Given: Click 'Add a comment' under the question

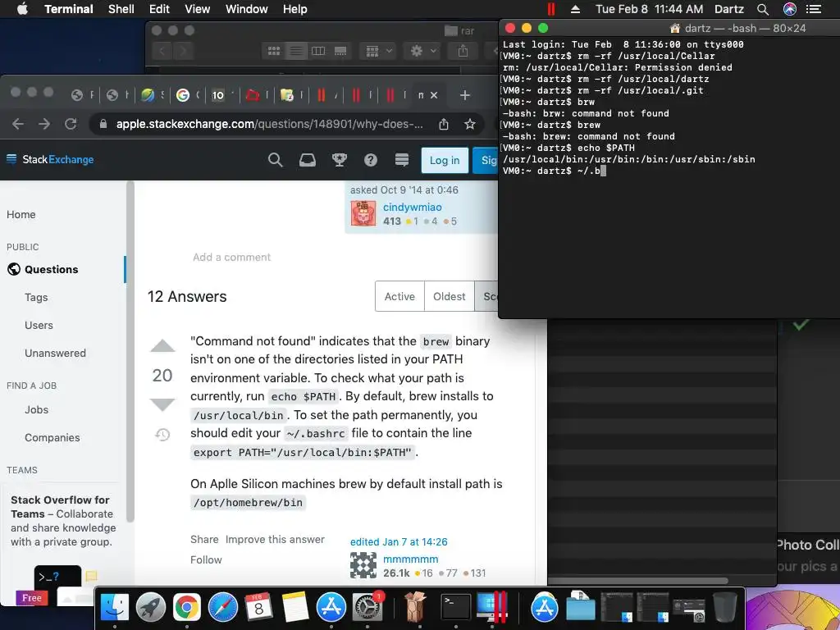Looking at the screenshot, I should tap(231, 257).
